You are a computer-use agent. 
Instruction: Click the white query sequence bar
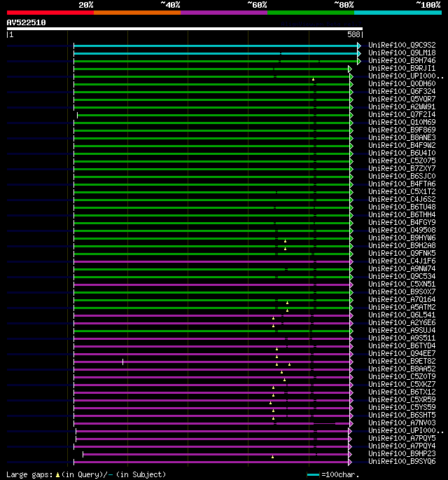[185, 29]
